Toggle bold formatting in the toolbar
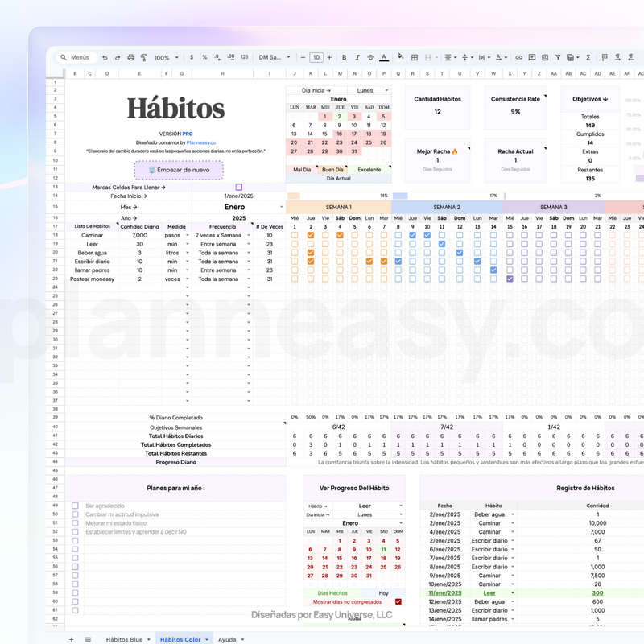 coord(345,57)
